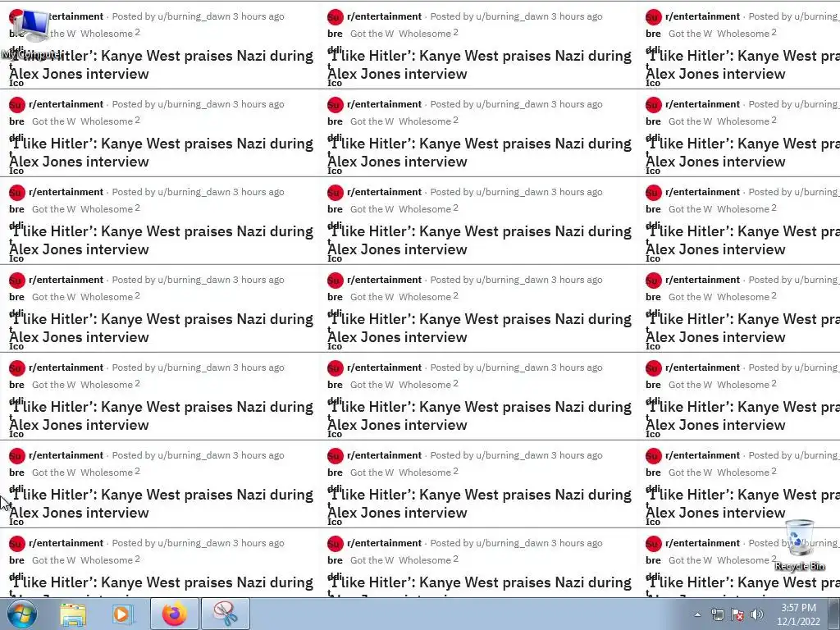Screen dimensions: 840x630
Task: Open the clock showing 3:57 PM
Action: (798, 614)
